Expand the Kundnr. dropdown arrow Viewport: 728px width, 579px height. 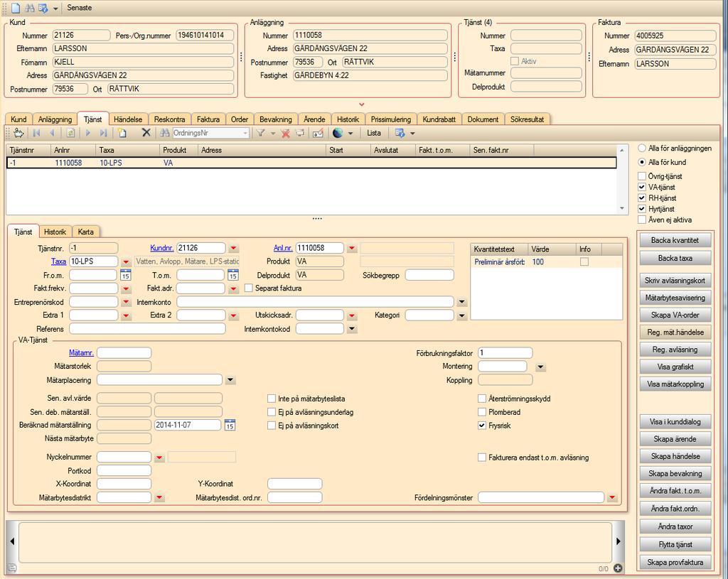tap(233, 248)
